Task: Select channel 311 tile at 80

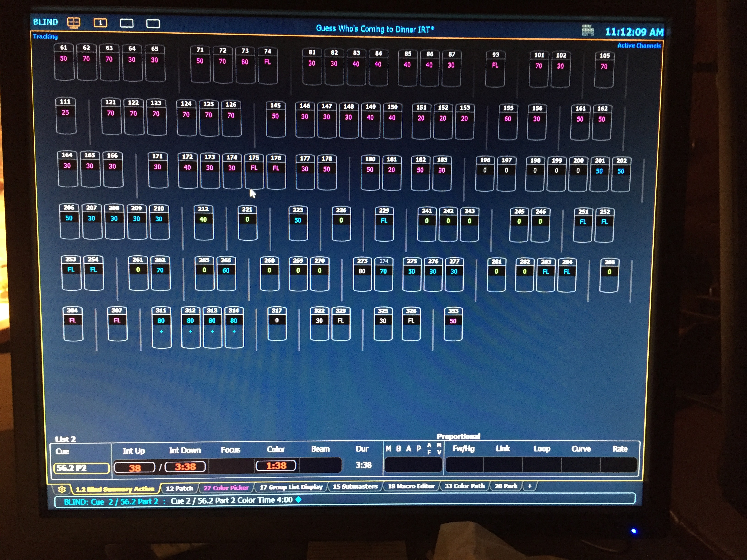Action: (161, 327)
